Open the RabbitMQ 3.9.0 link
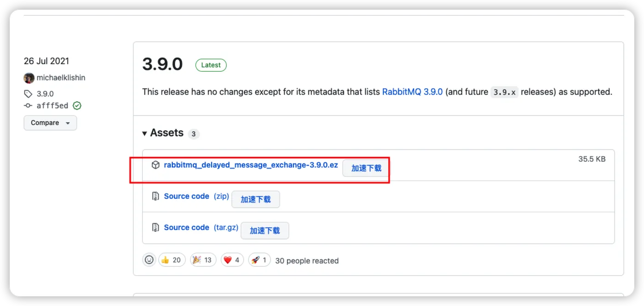Viewport: 644px width, 306px height. pos(412,92)
